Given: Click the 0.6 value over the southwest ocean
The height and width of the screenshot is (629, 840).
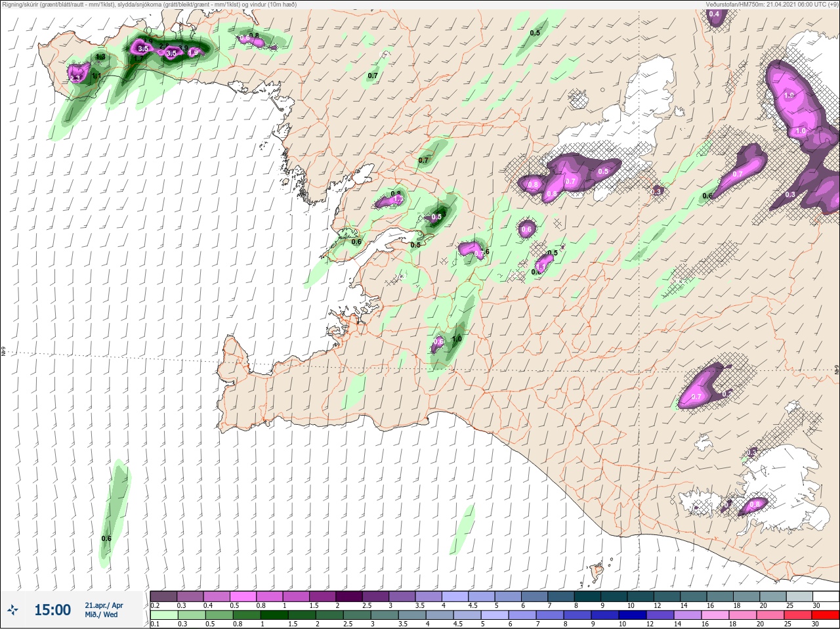Looking at the screenshot, I should [106, 538].
